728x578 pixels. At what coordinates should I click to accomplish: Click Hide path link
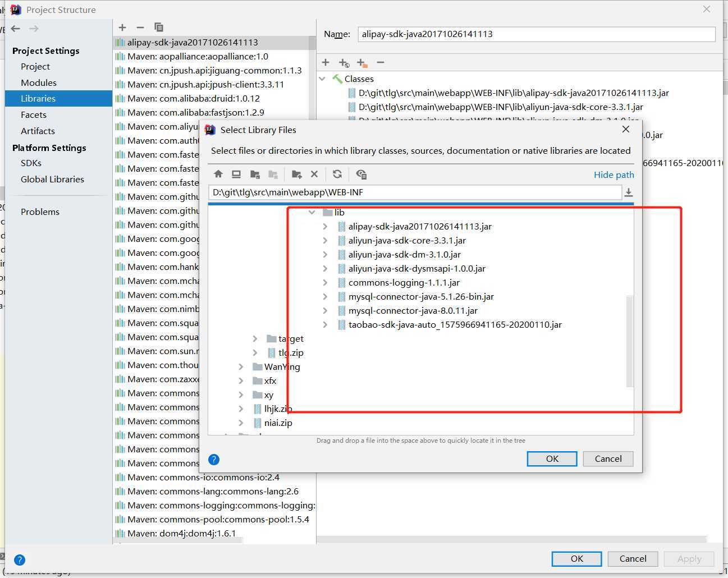coord(614,175)
